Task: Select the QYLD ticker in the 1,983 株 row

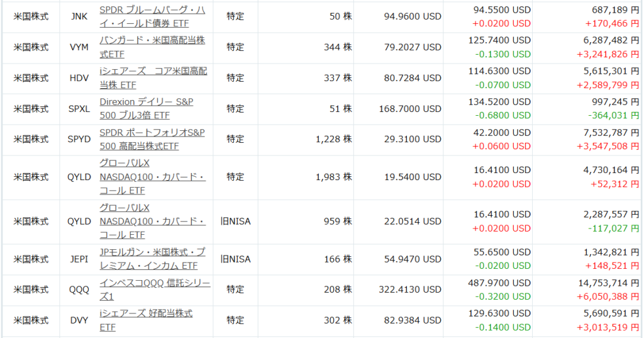Action: (79, 177)
